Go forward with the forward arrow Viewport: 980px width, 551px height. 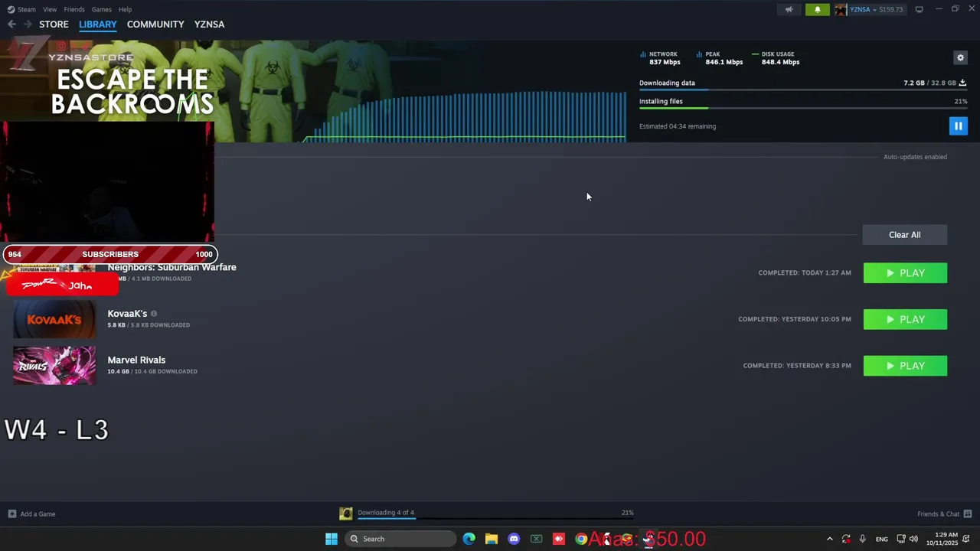coord(28,24)
